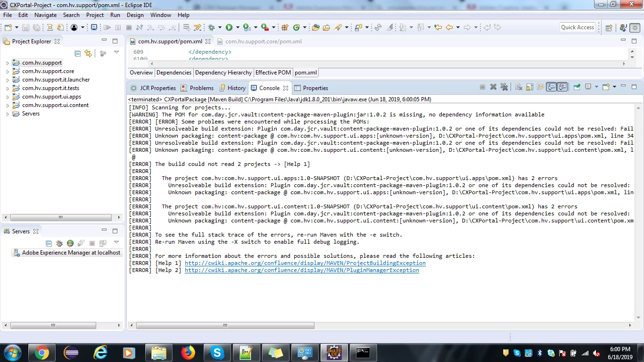Click the Quick Access search field

(578, 27)
